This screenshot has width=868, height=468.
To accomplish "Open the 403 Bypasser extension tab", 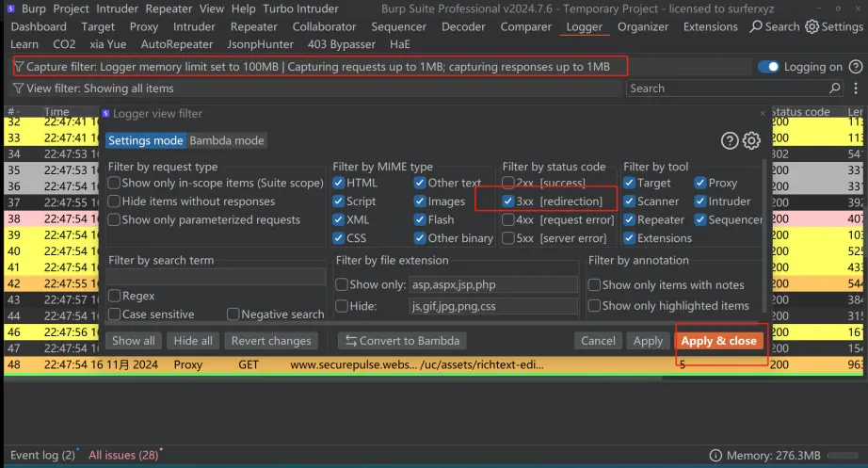I will (x=342, y=44).
